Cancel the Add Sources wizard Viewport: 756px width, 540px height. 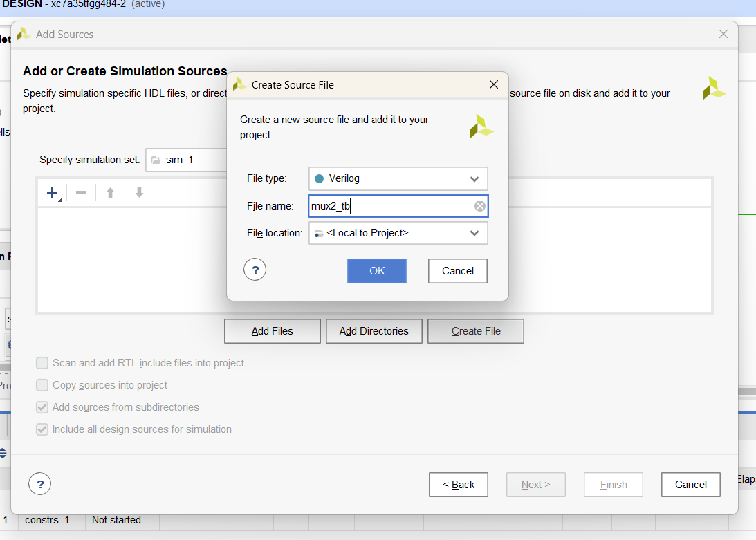click(x=691, y=485)
